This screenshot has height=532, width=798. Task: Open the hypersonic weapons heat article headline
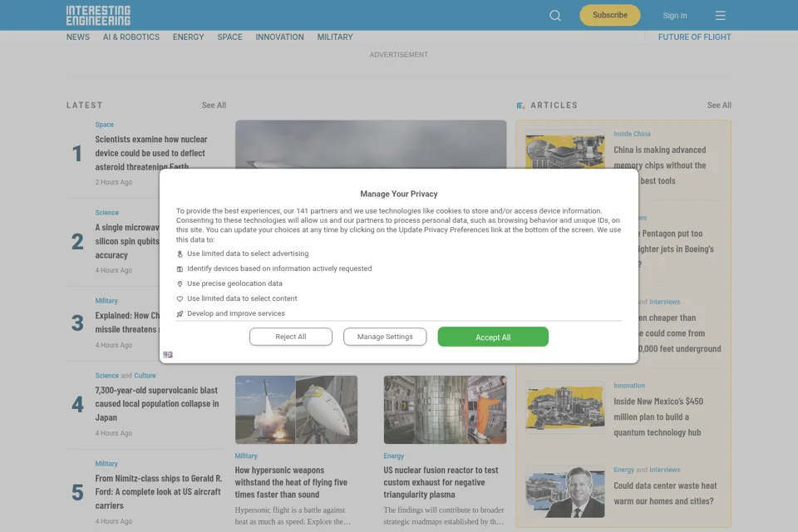point(291,482)
